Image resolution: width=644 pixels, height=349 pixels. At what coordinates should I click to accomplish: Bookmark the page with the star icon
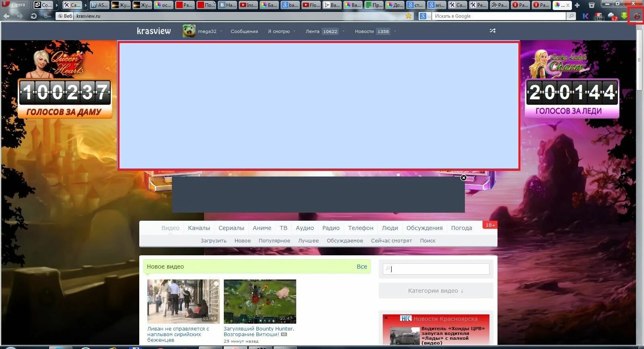coord(409,16)
